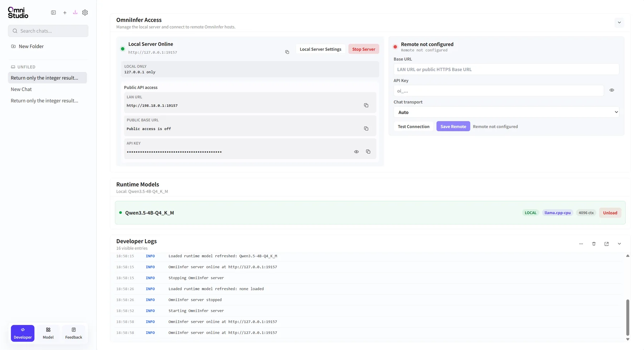Open settings via the gear icon
This screenshot has width=644, height=350.
click(85, 13)
